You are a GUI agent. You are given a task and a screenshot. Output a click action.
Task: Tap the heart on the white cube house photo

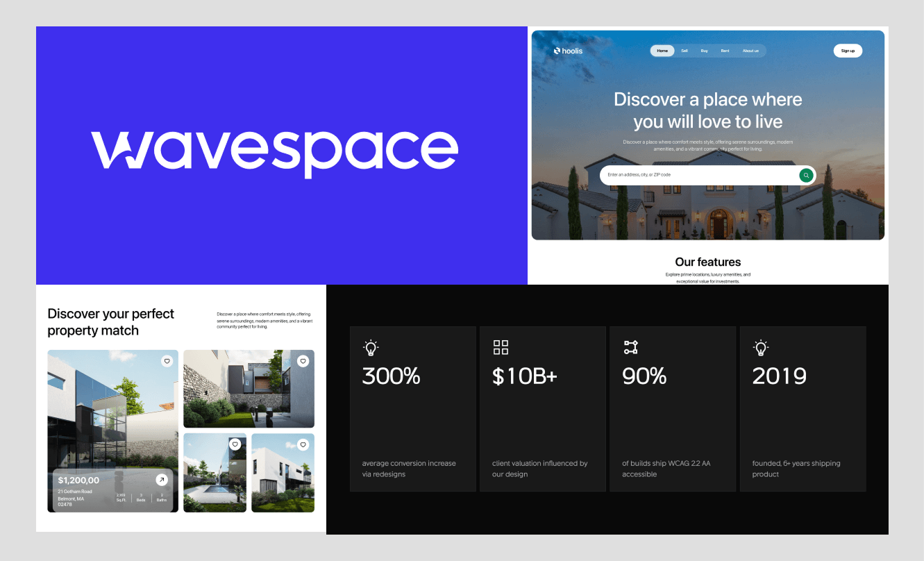click(x=303, y=444)
